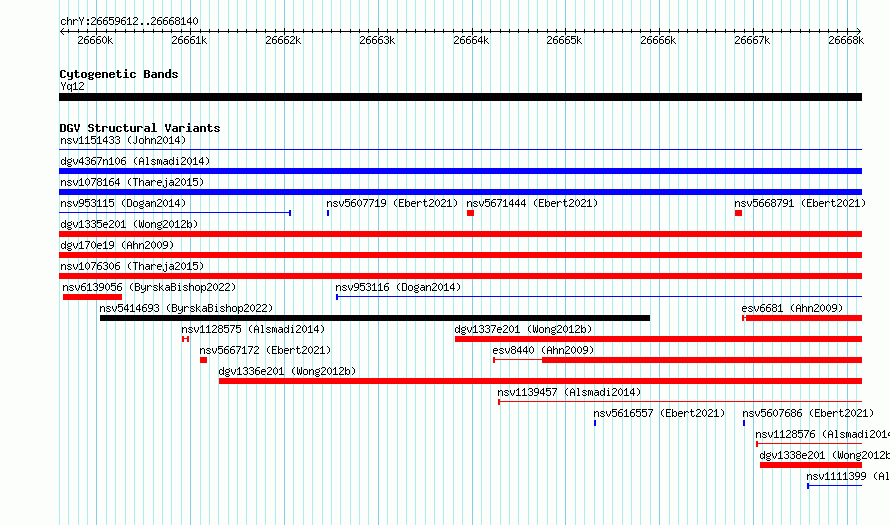Click the nsv953115 (Dogan2014) label

(123, 203)
